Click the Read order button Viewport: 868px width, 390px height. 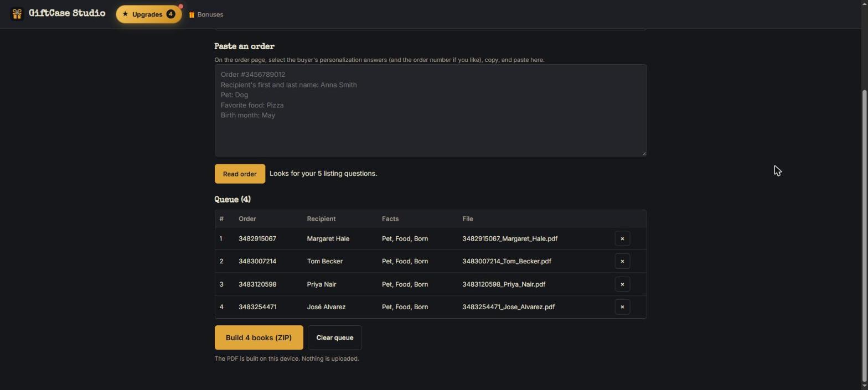point(240,174)
